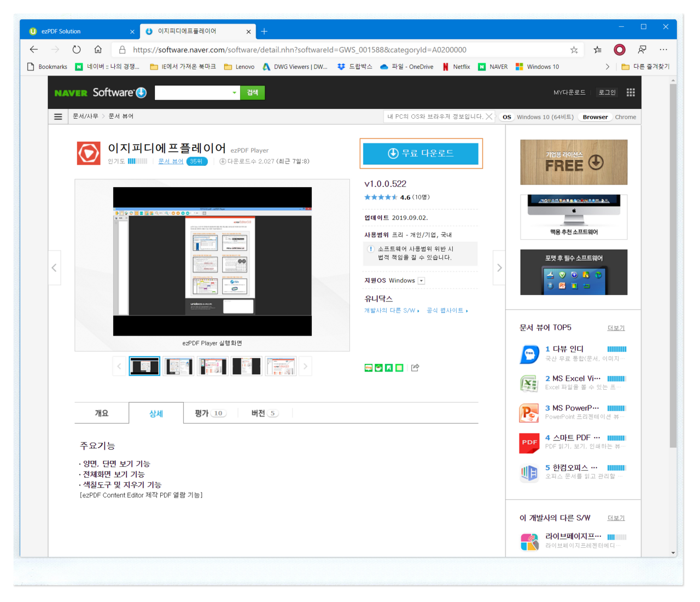Viewport: 700px width, 602px height.
Task: Select the fifth screenshot thumbnail
Action: [x=281, y=366]
